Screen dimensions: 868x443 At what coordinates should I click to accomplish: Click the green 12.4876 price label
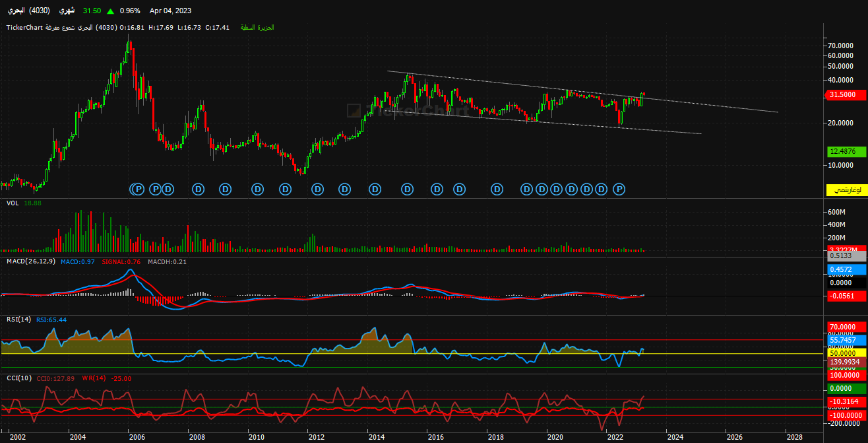point(846,152)
